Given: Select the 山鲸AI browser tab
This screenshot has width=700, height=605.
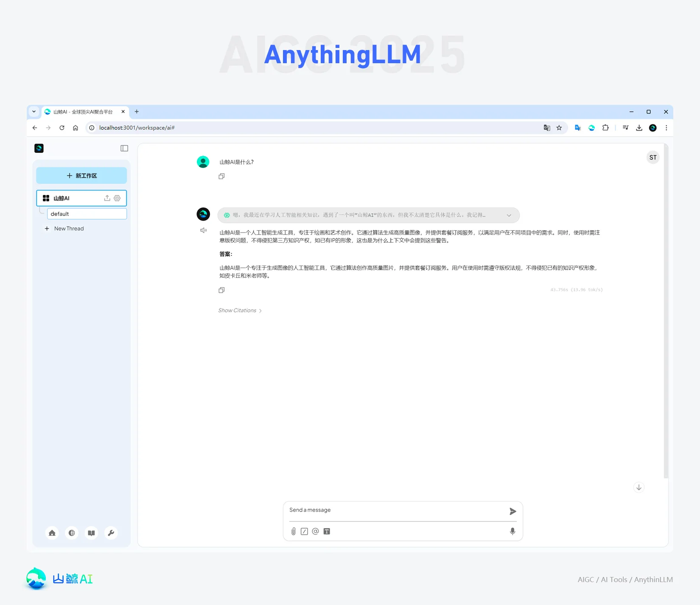Looking at the screenshot, I should [x=85, y=112].
